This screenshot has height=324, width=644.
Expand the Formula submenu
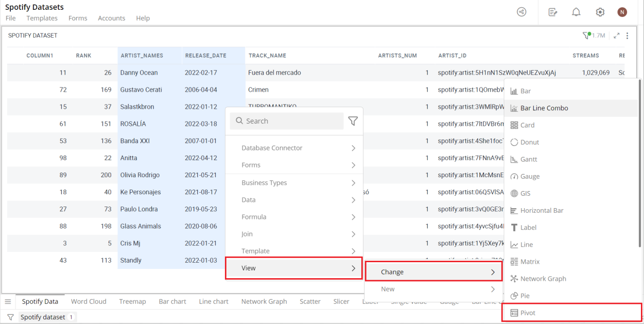(x=294, y=217)
